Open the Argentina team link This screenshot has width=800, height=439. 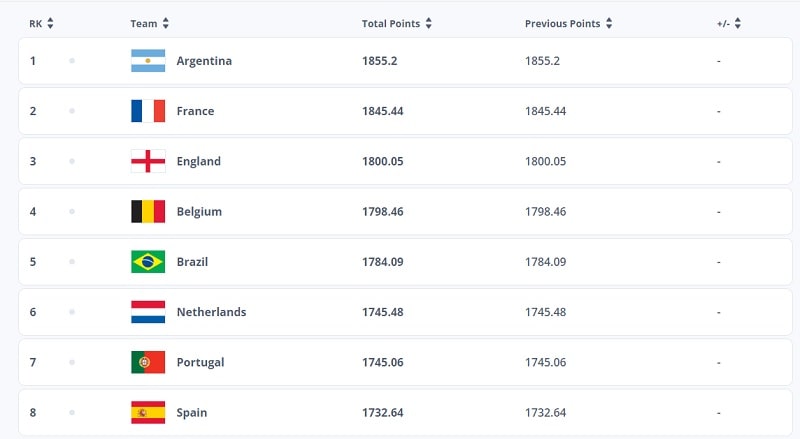(204, 61)
